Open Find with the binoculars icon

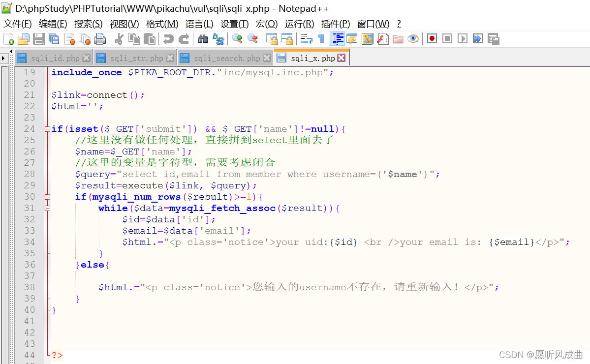(202, 39)
